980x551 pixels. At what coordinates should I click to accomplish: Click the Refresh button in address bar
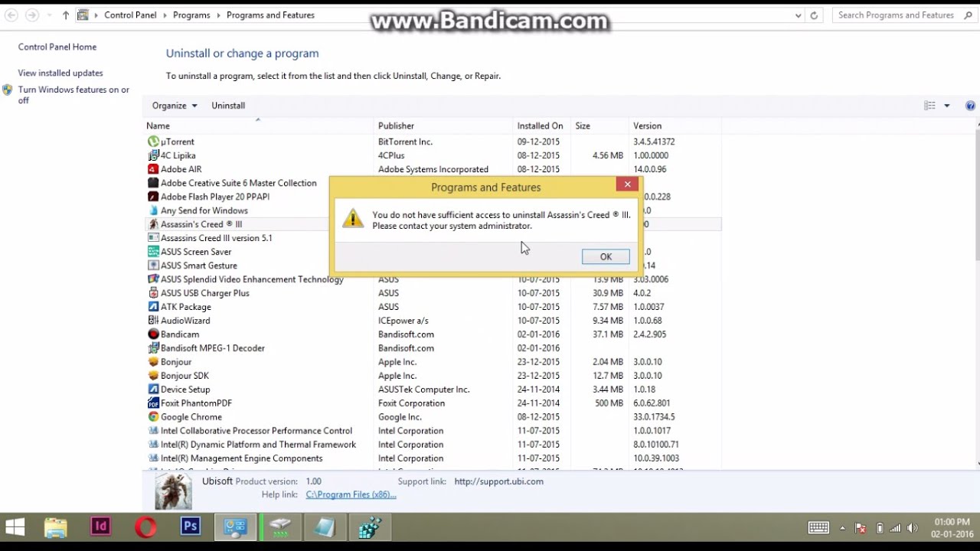tap(814, 15)
